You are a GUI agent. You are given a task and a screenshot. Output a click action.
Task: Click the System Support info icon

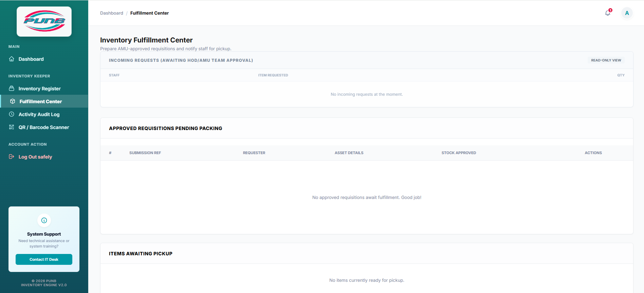point(44,220)
